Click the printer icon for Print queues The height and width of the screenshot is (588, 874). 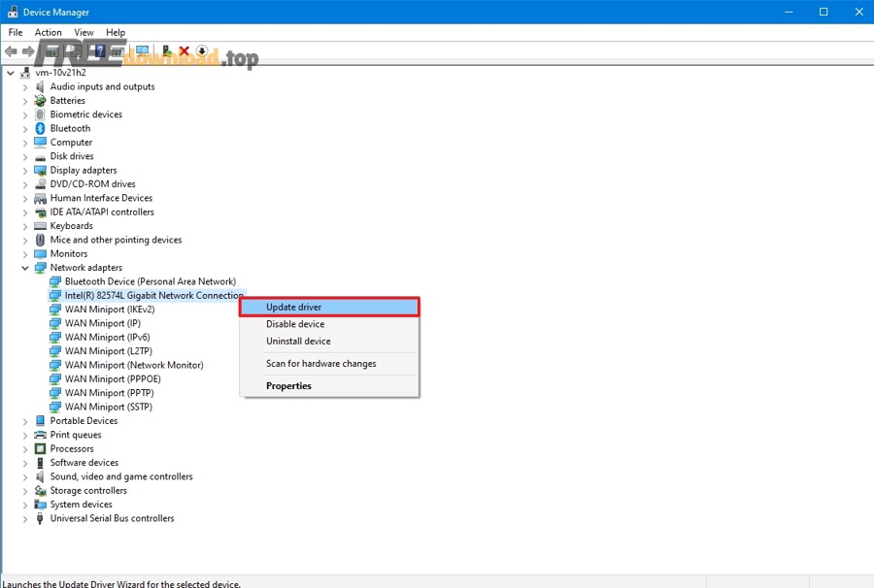(40, 435)
